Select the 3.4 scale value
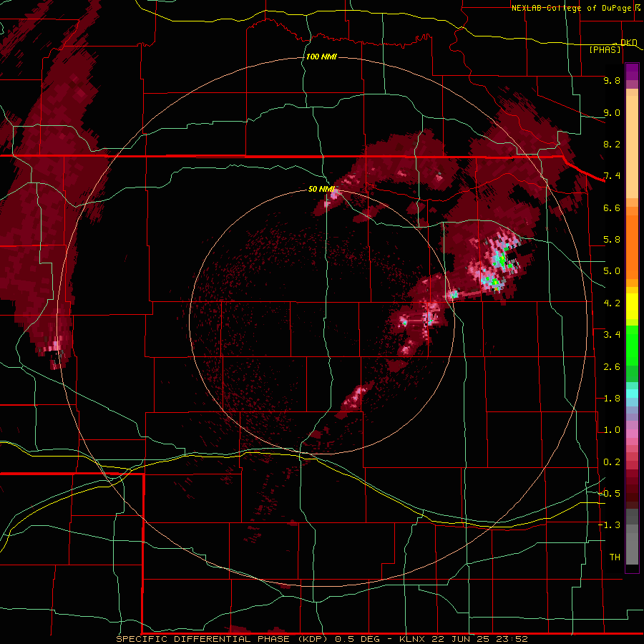This screenshot has width=644, height=644. [x=612, y=335]
